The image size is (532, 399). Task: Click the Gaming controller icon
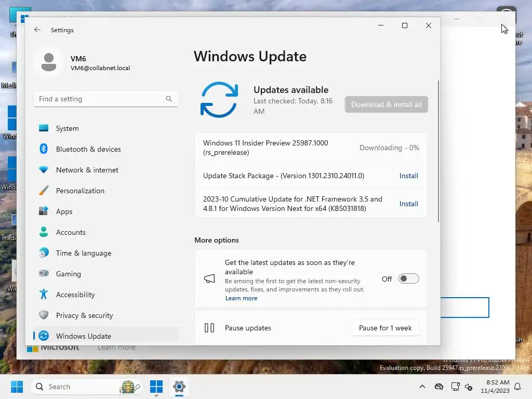pyautogui.click(x=44, y=273)
